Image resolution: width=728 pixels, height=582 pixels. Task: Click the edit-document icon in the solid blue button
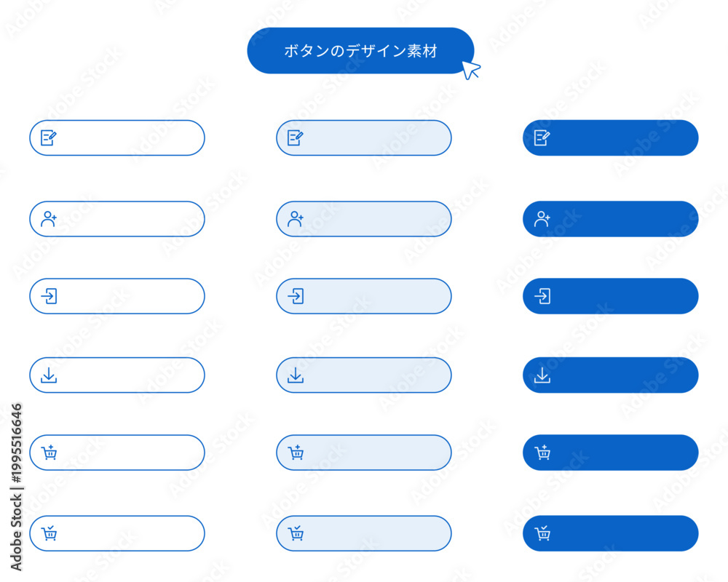(542, 137)
